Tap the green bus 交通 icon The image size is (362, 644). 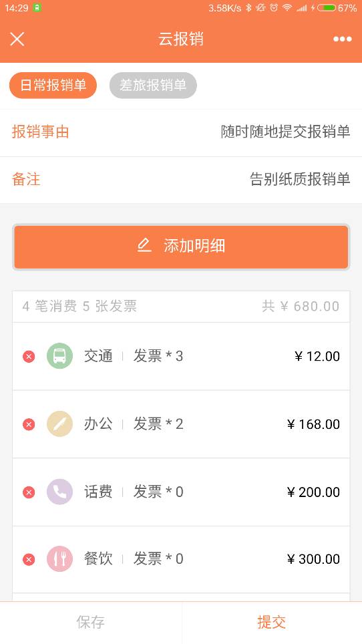pos(59,356)
